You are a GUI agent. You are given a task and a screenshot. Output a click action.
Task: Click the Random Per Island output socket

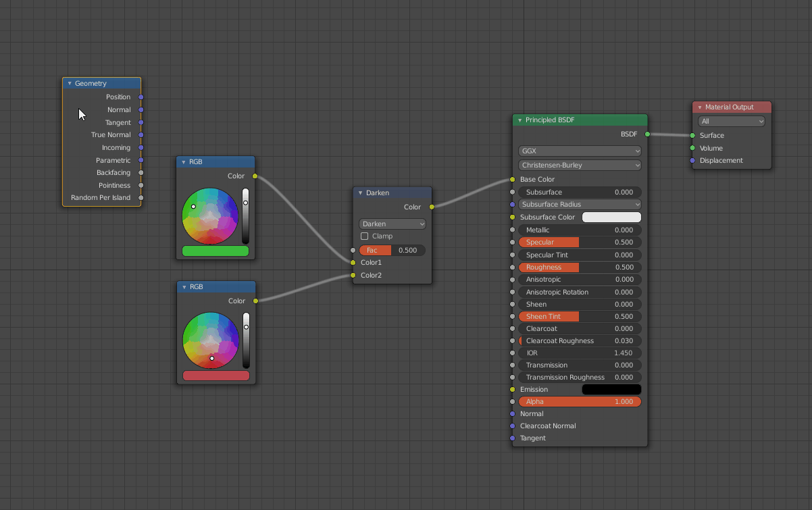pos(141,198)
